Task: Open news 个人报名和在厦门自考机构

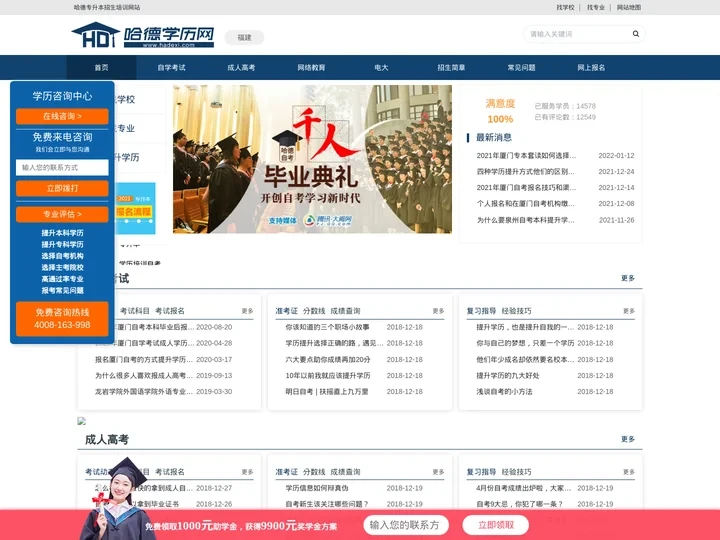Action: pos(526,204)
